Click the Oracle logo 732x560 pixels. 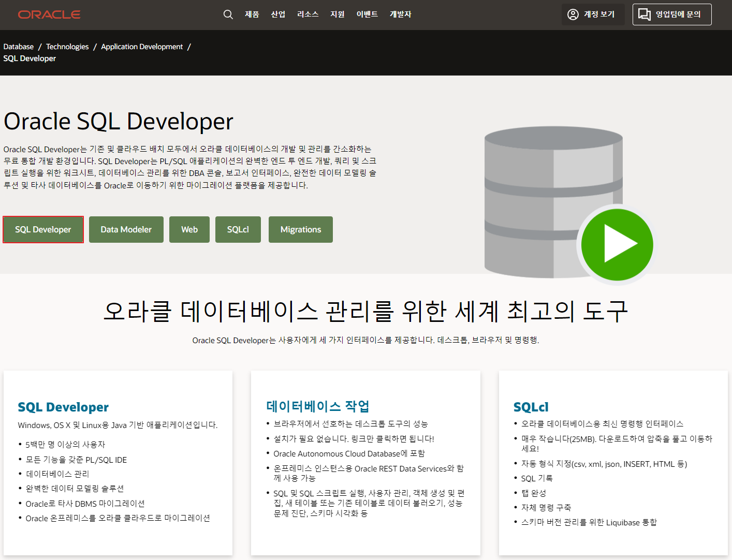[x=49, y=14]
